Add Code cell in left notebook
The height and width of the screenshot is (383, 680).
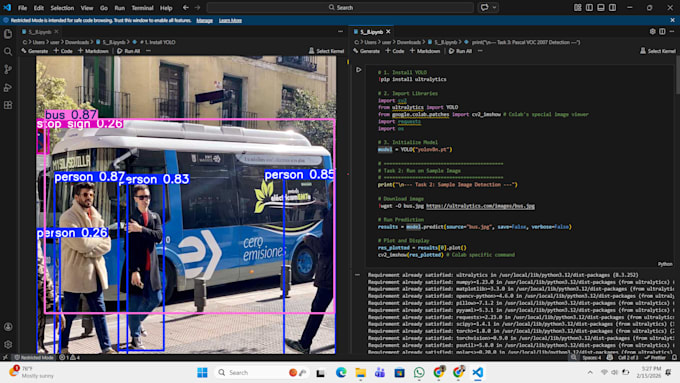click(63, 51)
